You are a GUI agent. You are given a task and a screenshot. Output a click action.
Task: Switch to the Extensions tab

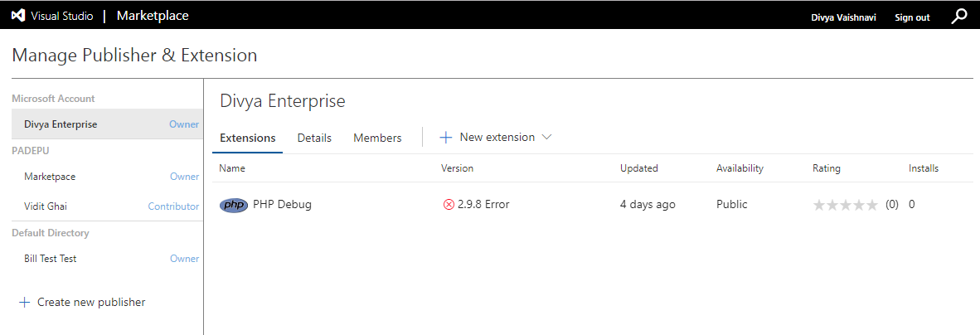248,138
